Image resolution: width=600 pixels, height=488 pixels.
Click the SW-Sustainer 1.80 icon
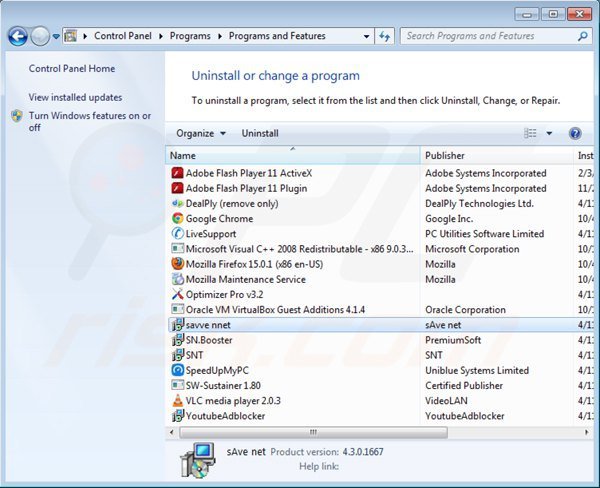pos(177,385)
